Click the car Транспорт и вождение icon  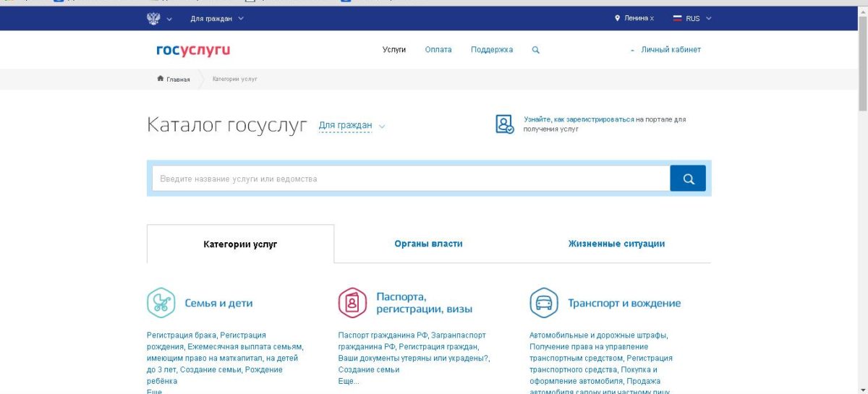pos(544,303)
